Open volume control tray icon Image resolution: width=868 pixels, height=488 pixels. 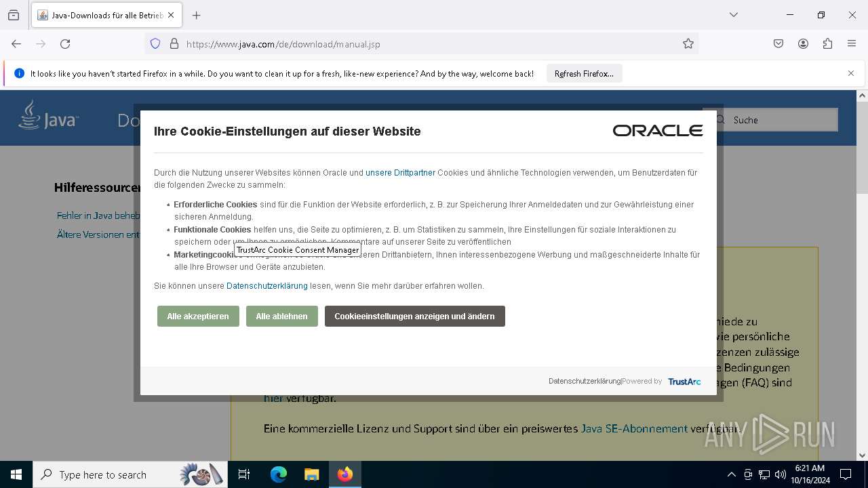click(781, 474)
